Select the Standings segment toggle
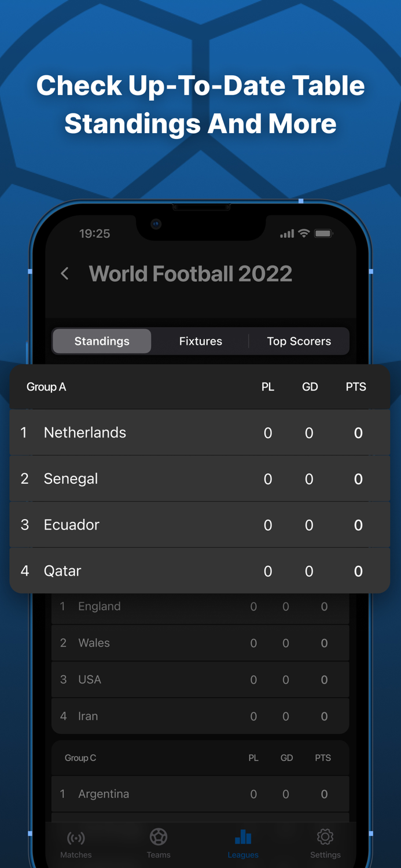This screenshot has height=868, width=401. pyautogui.click(x=101, y=341)
